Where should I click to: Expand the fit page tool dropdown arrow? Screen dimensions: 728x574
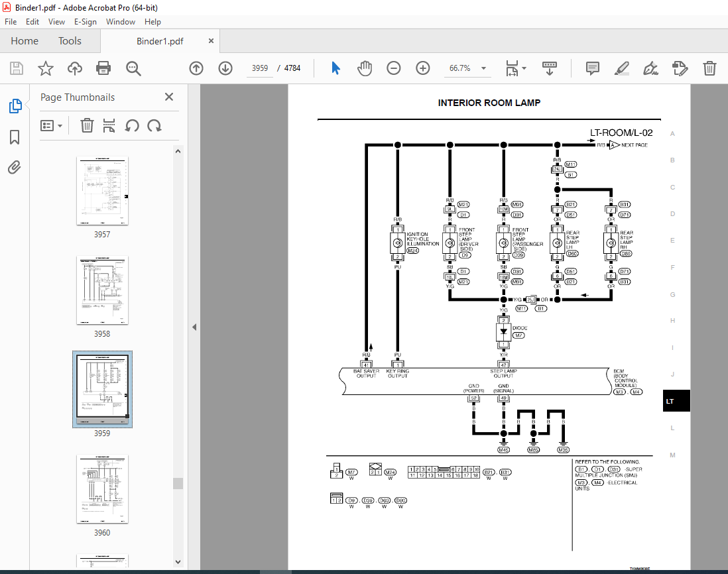click(524, 68)
